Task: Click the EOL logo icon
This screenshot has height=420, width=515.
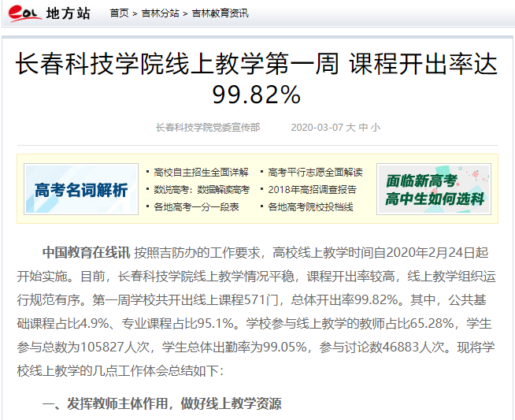Action: tap(22, 13)
